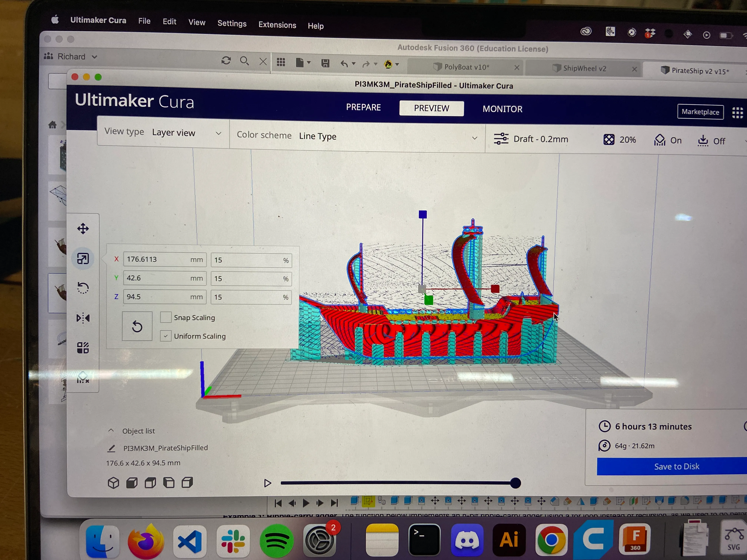The height and width of the screenshot is (560, 747).
Task: Open the Extensions menu in the menu bar
Action: 277,25
